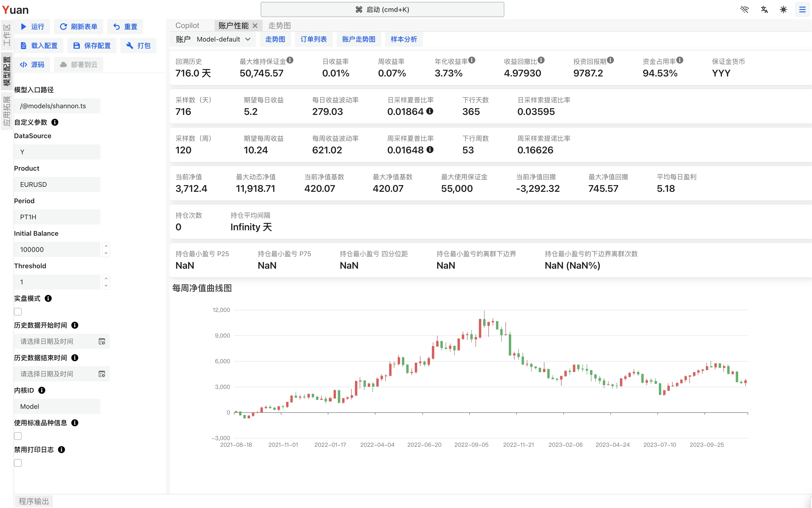The image size is (812, 508).
Task: Click the 保存配置 button
Action: pyautogui.click(x=92, y=46)
